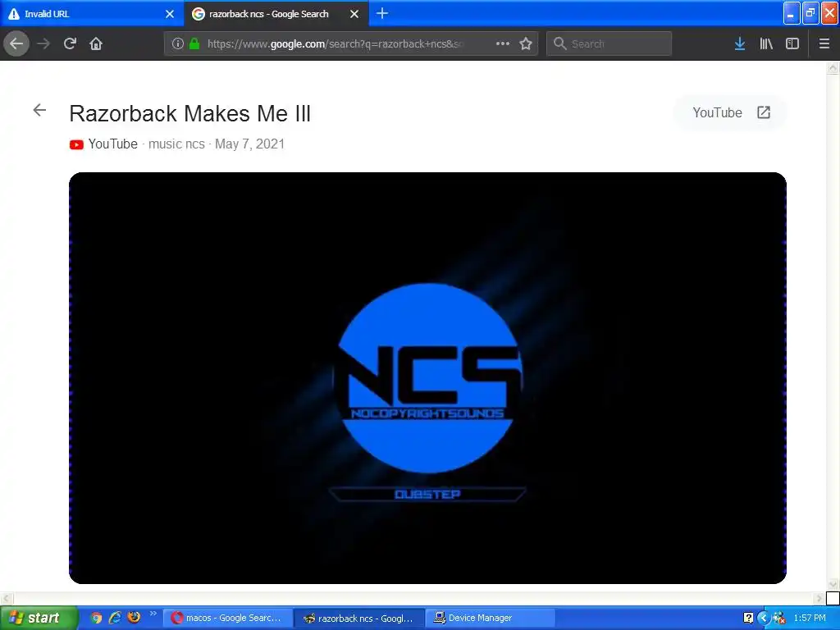Click the vertical scrollbar down arrow
The height and width of the screenshot is (630, 840).
(x=833, y=583)
